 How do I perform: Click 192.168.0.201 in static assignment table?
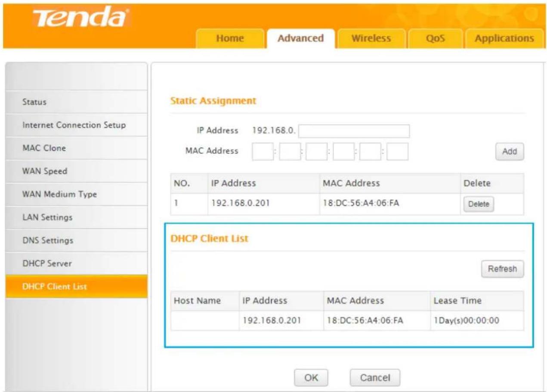[240, 203]
